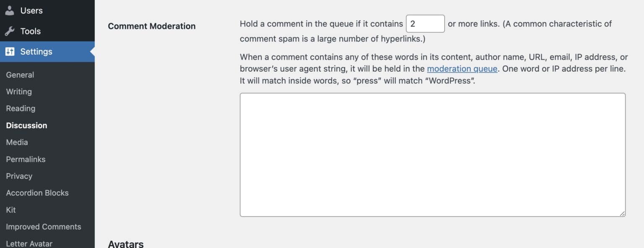Open Media settings
This screenshot has width=644, height=248.
(17, 142)
